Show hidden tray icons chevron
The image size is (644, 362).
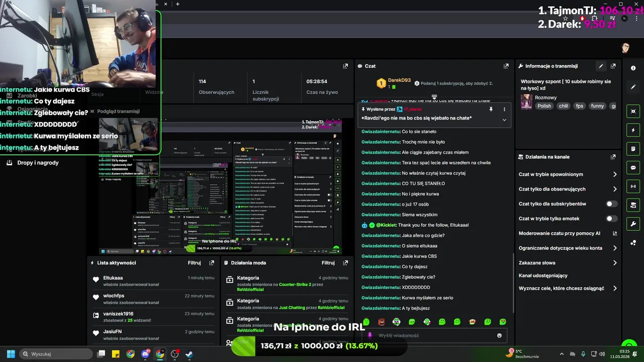pos(562,354)
